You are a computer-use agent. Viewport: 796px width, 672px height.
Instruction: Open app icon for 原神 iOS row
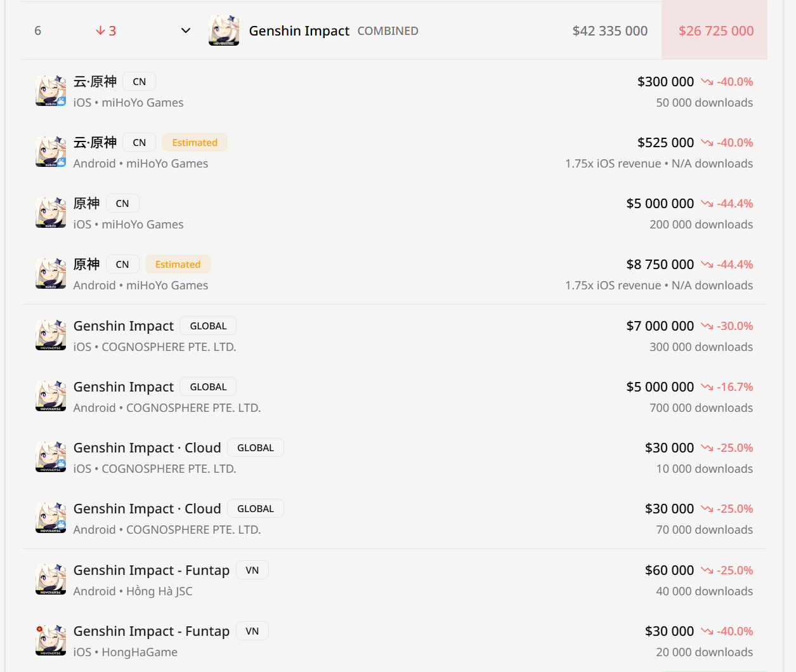51,213
